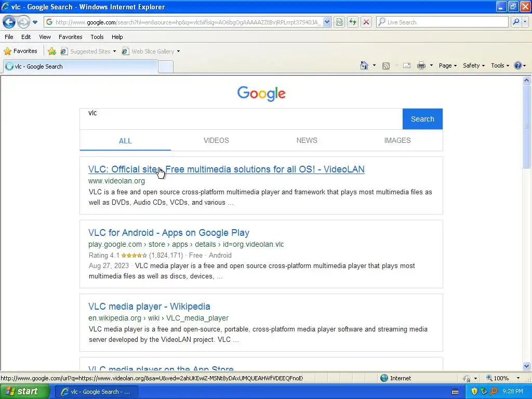532x399 pixels.
Task: Click www.videolan.org green URL text
Action: (x=116, y=181)
